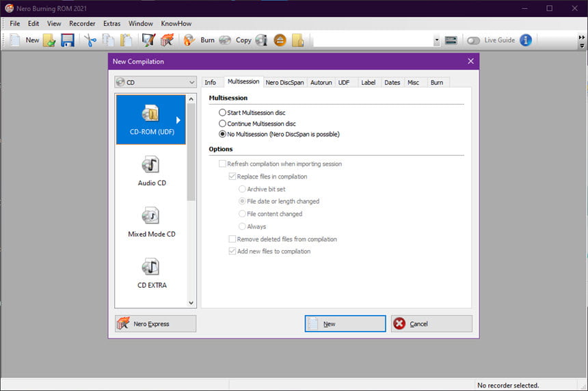Open the Extras menu
The width and height of the screenshot is (588, 391).
tap(111, 23)
